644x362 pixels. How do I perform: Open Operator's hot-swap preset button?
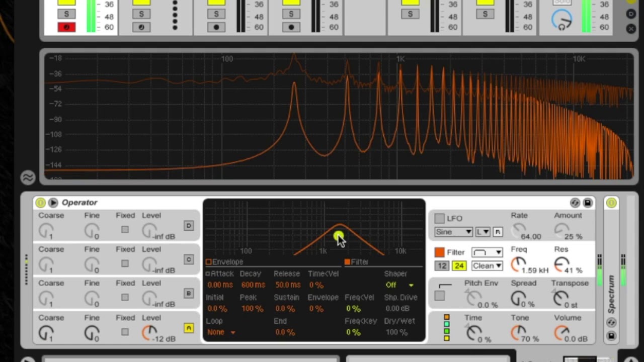pyautogui.click(x=575, y=203)
